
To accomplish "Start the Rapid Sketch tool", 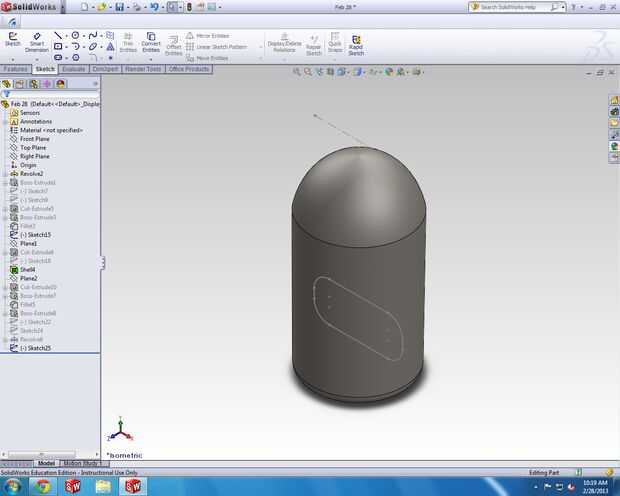I will click(356, 43).
